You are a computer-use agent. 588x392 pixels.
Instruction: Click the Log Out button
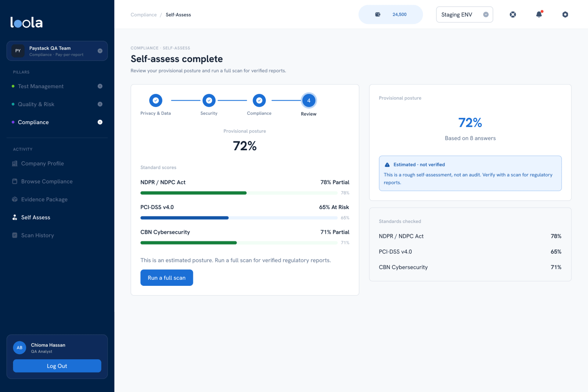(x=57, y=366)
